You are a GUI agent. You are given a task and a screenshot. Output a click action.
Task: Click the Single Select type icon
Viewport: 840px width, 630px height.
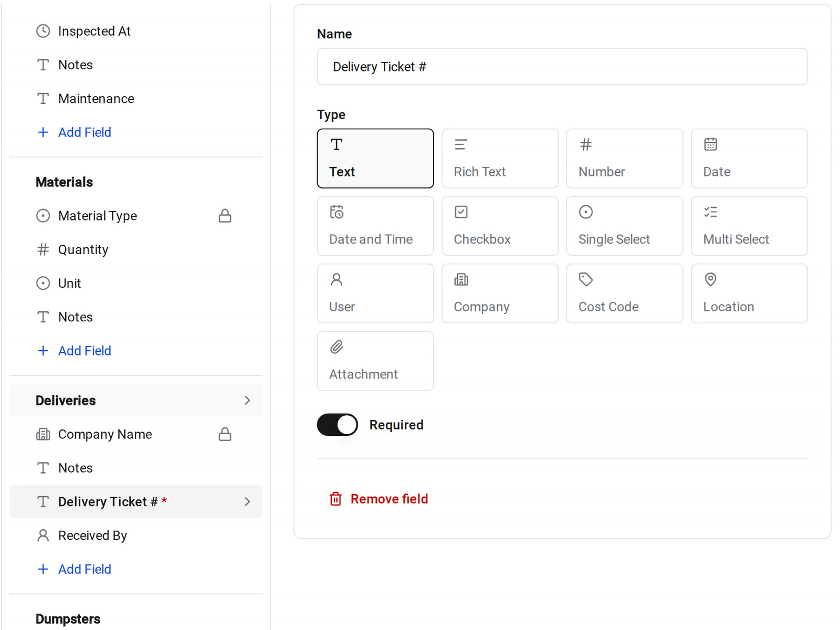point(586,212)
